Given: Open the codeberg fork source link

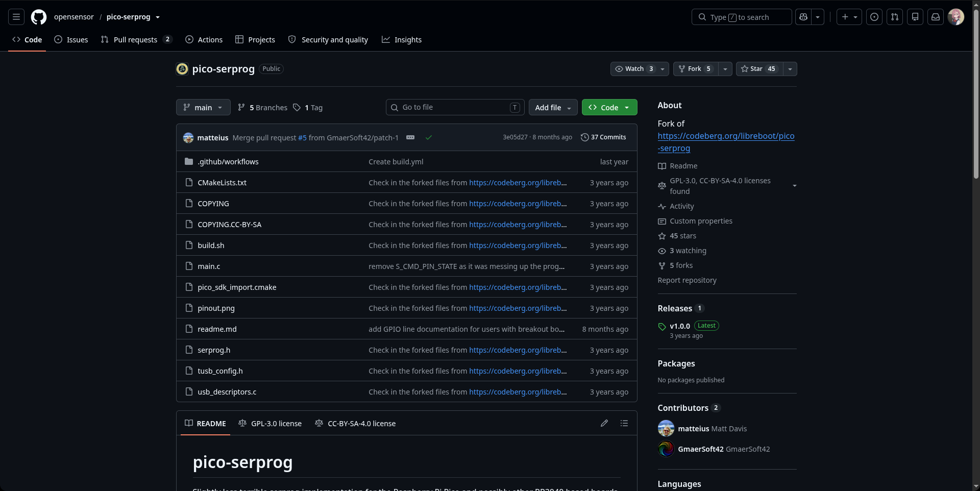Looking at the screenshot, I should 726,142.
